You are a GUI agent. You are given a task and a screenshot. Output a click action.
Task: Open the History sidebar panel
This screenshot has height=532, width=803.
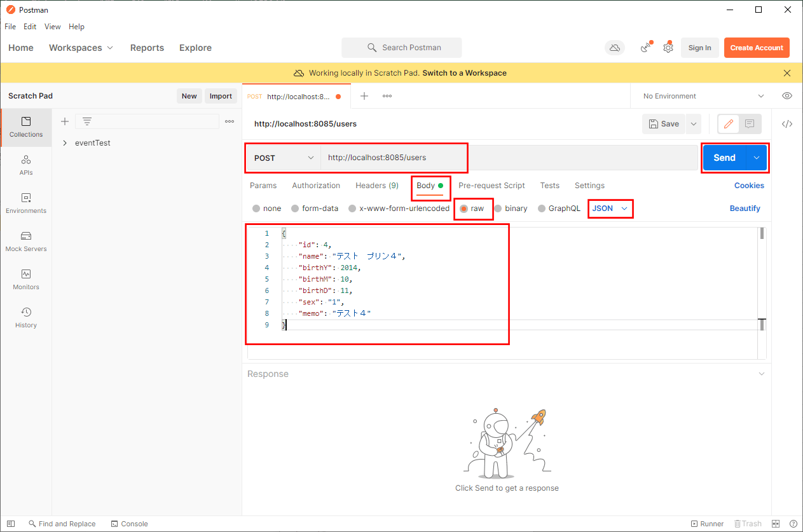tap(26, 317)
